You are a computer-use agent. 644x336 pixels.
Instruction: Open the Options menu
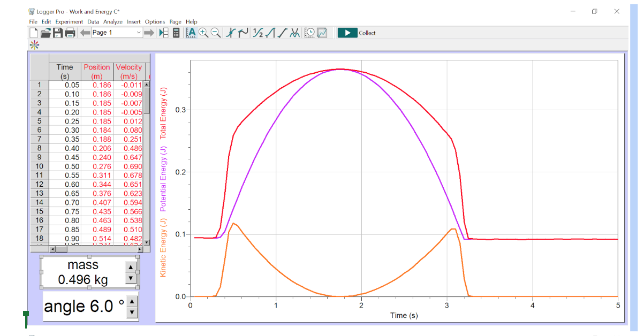point(155,22)
